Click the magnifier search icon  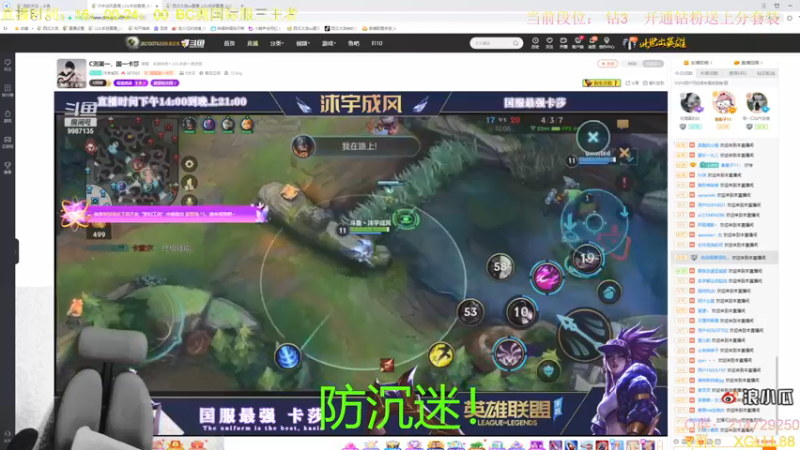[516, 43]
